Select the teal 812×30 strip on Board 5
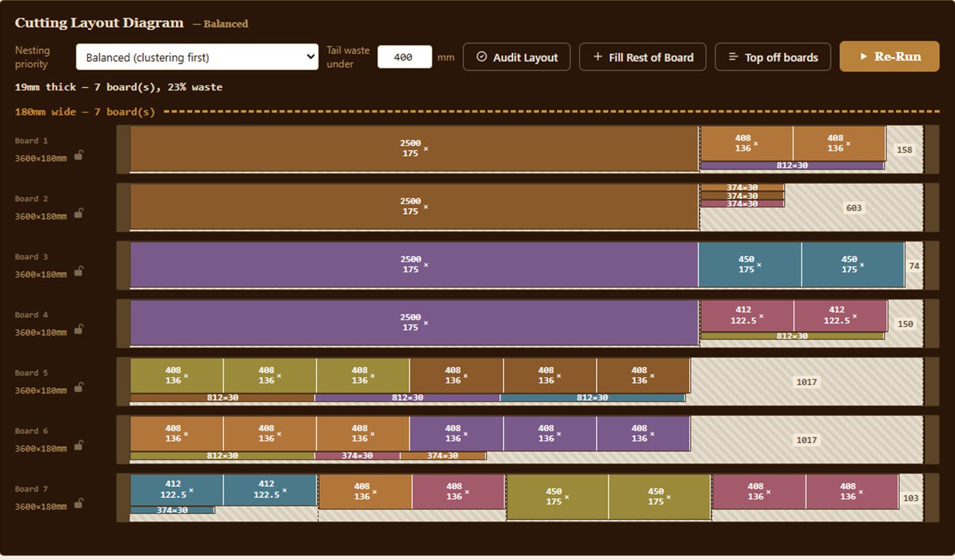This screenshot has height=560, width=955. click(x=592, y=398)
